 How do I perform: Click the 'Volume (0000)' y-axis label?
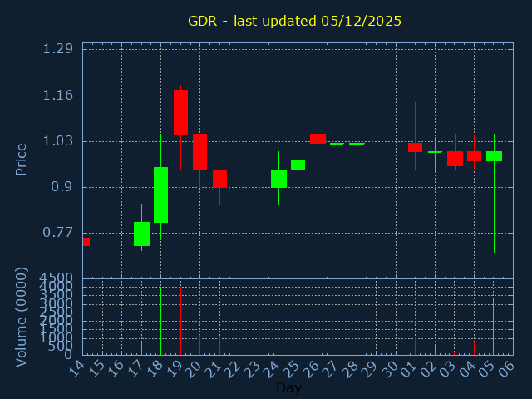point(22,317)
